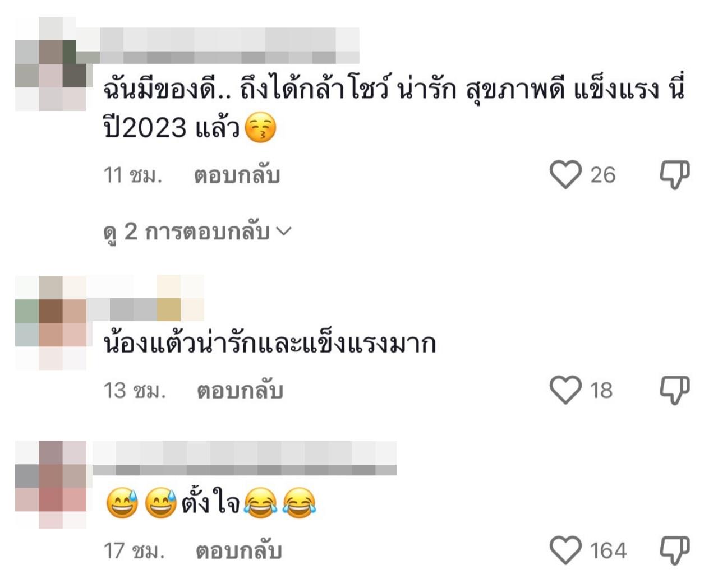Dislike the 13 ชม. comment
Screen dimensions: 718x588
click(x=674, y=390)
